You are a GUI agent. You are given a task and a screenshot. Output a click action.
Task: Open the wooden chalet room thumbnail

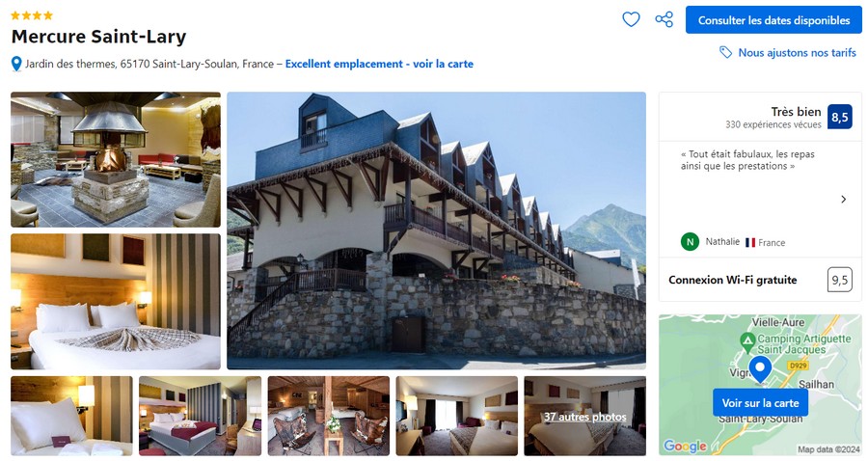tap(329, 417)
